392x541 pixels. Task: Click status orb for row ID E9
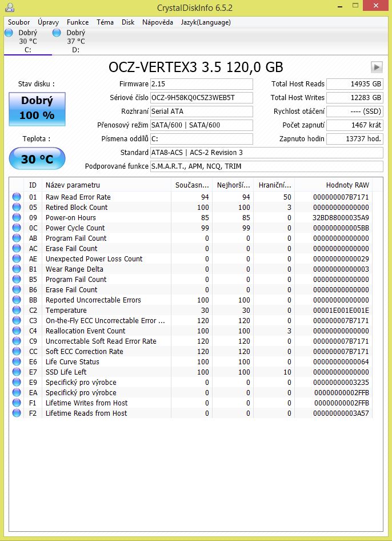click(x=17, y=382)
